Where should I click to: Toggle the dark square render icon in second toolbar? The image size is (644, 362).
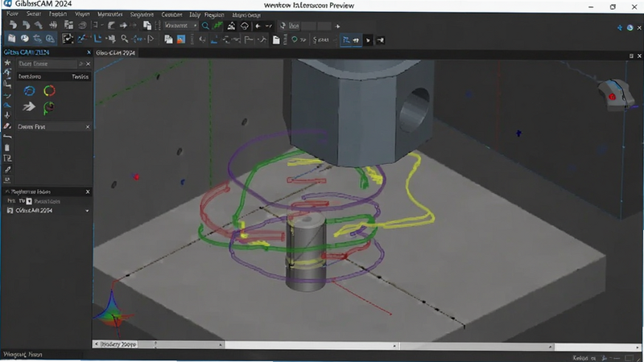tap(68, 39)
